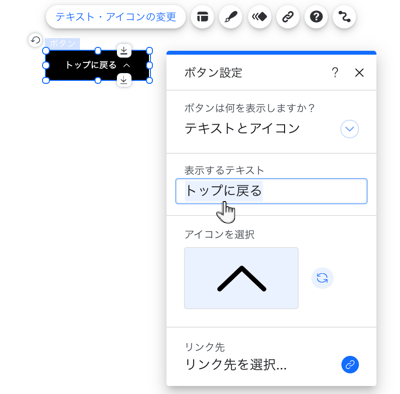Open the animation icon in toolbar

click(259, 17)
